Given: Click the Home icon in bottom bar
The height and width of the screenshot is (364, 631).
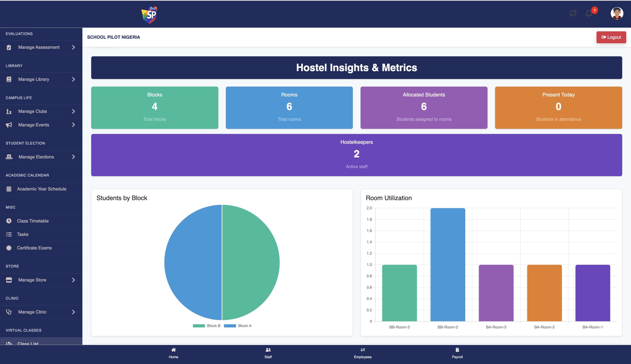Looking at the screenshot, I should pos(173,350).
